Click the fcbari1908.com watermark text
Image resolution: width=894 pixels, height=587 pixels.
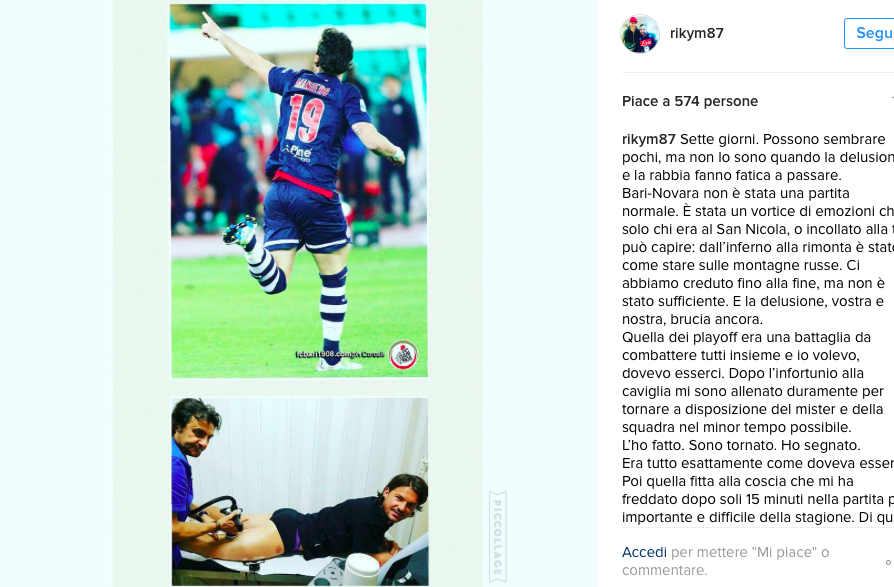[340, 354]
